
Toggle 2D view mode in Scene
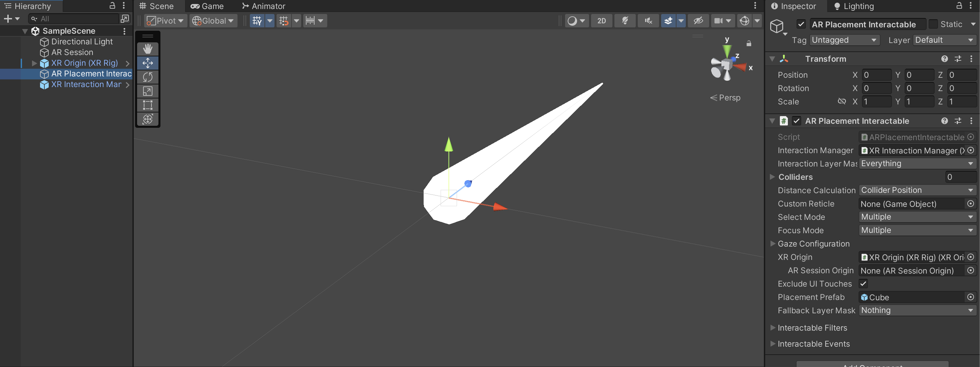[x=601, y=21]
